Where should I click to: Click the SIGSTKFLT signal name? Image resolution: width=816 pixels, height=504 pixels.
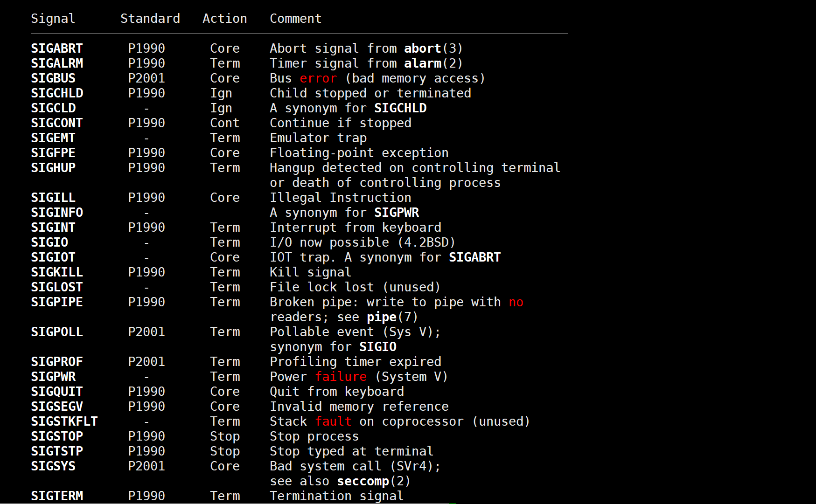(x=64, y=421)
